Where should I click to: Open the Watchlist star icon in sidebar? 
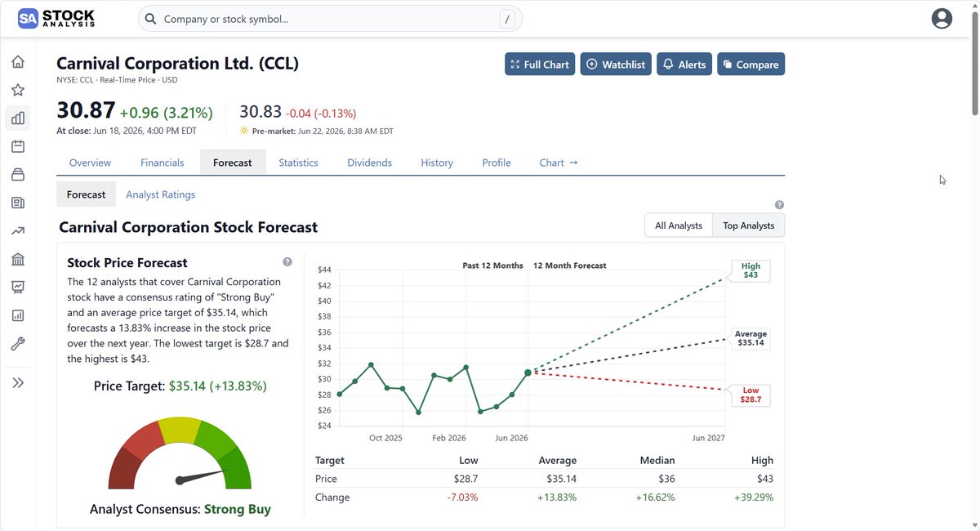pos(18,90)
